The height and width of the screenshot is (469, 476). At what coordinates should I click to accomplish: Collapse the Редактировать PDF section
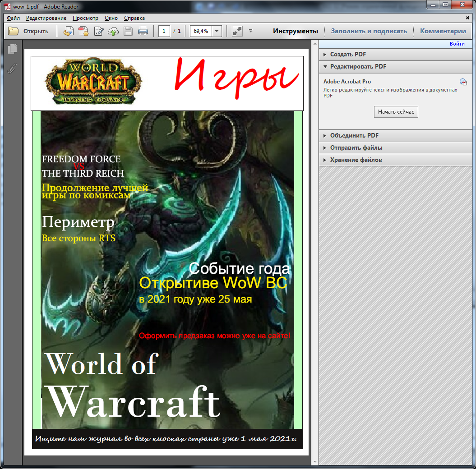point(396,66)
